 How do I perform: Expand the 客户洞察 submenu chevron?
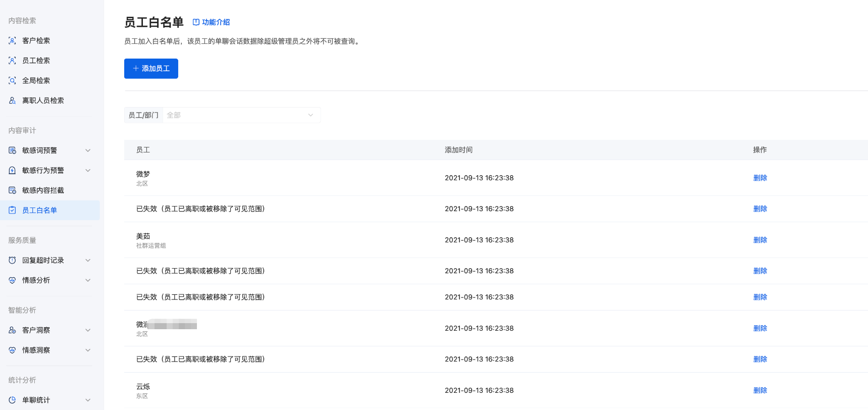[x=88, y=330]
